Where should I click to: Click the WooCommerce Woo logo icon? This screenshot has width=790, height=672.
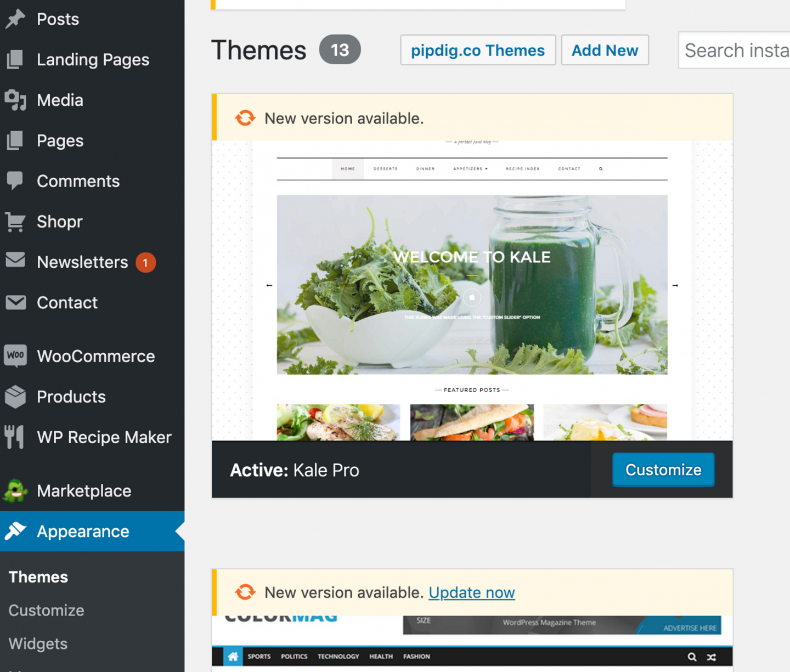(15, 355)
